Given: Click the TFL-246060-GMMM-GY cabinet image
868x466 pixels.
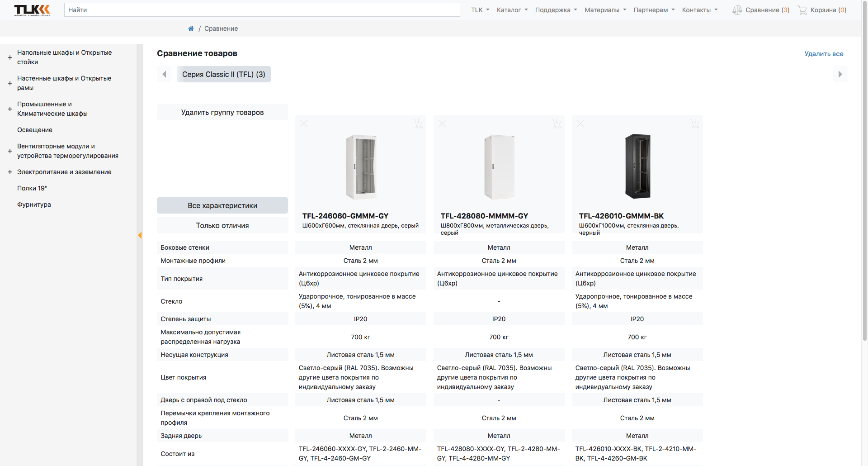Looking at the screenshot, I should tap(361, 166).
